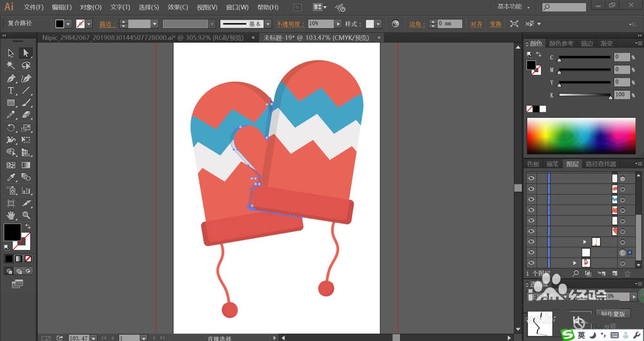Open the brush definition 基本 dropdown

(x=268, y=24)
